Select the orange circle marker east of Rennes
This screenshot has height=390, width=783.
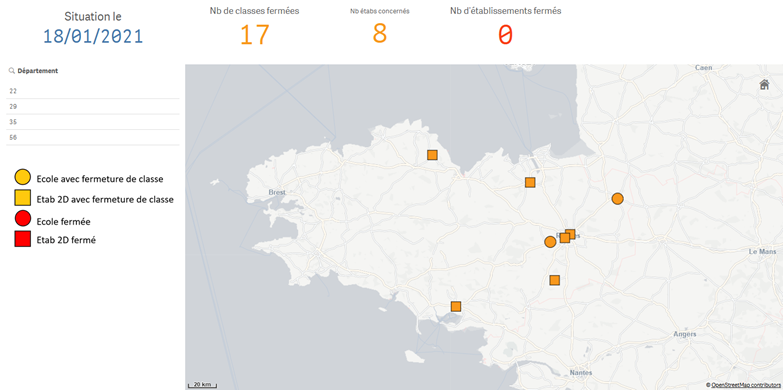point(617,198)
